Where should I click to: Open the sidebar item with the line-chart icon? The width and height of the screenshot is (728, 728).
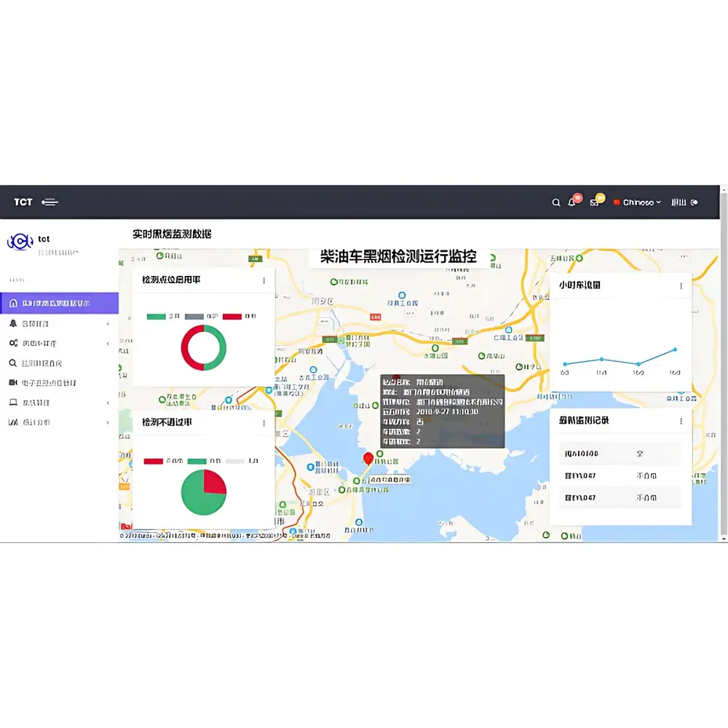pyautogui.click(x=60, y=422)
